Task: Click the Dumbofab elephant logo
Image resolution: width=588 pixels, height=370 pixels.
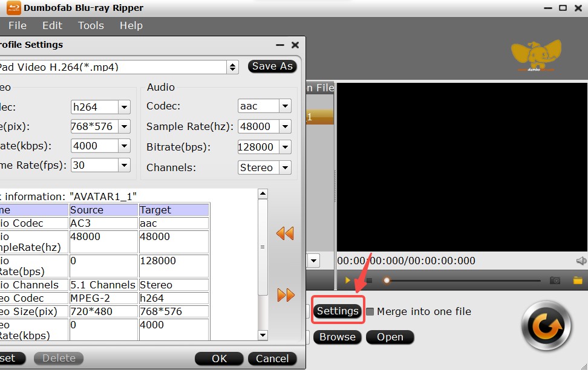Action: (535, 55)
